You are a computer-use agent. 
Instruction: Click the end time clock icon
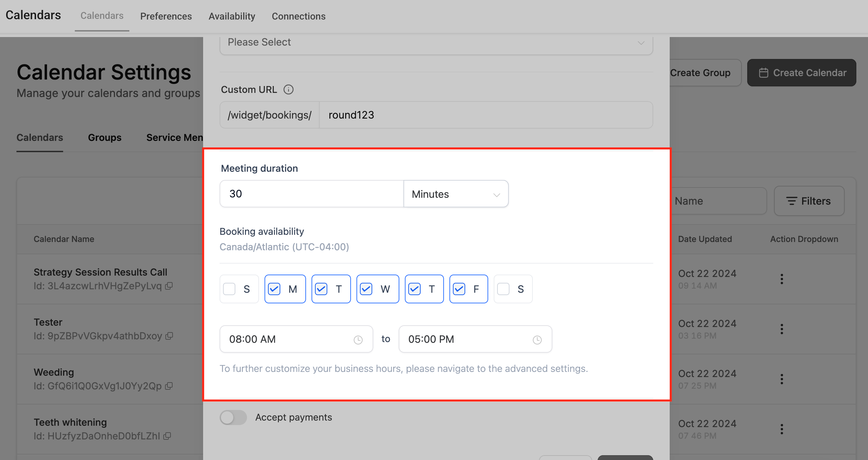click(537, 340)
